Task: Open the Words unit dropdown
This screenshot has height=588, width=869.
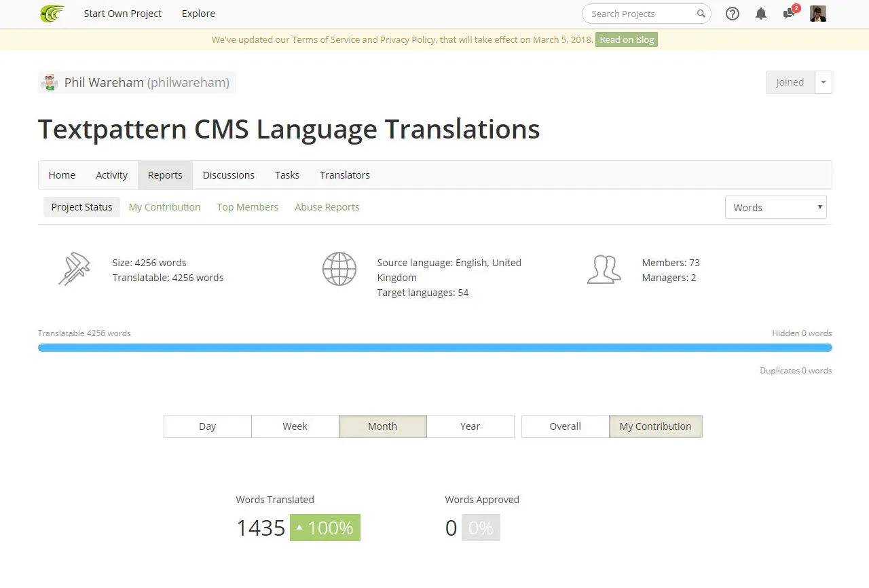Action: pos(776,208)
